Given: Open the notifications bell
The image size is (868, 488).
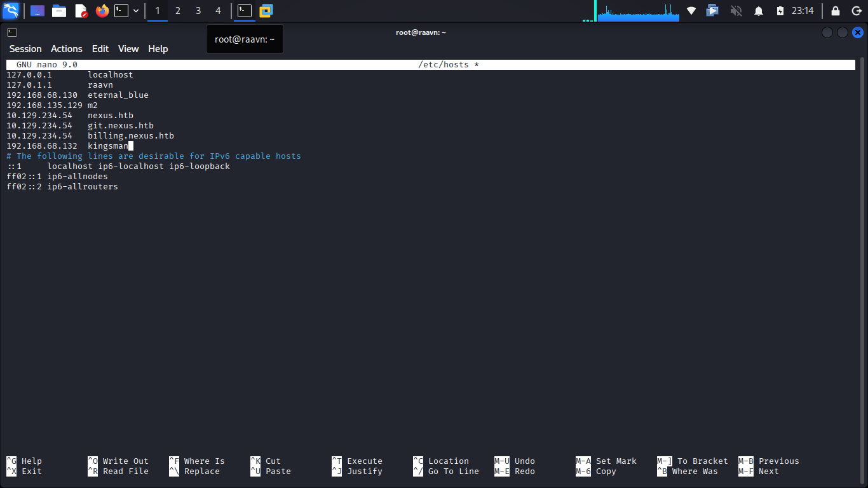Looking at the screenshot, I should pyautogui.click(x=759, y=11).
